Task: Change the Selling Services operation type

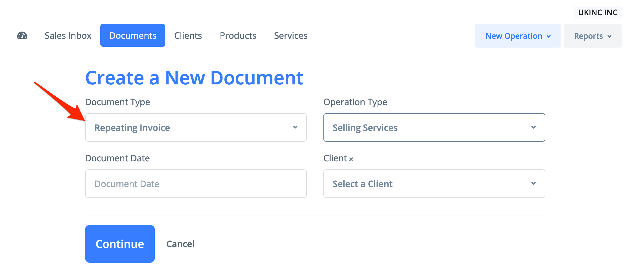Action: tap(434, 128)
